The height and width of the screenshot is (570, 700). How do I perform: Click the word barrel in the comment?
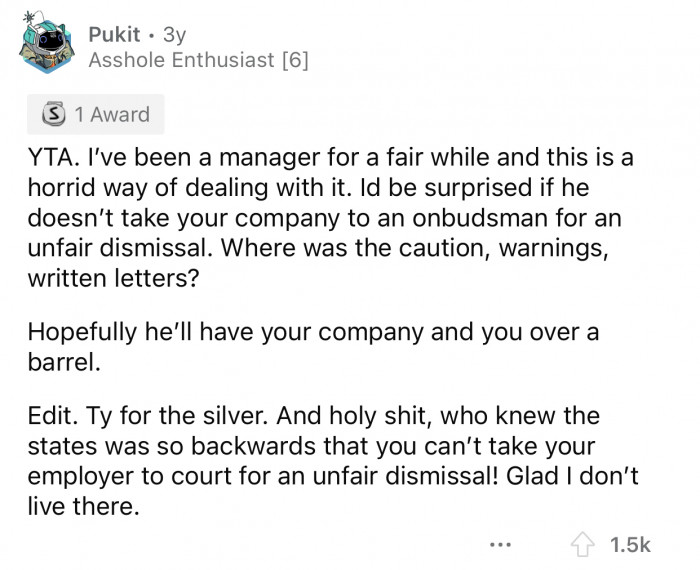62,362
